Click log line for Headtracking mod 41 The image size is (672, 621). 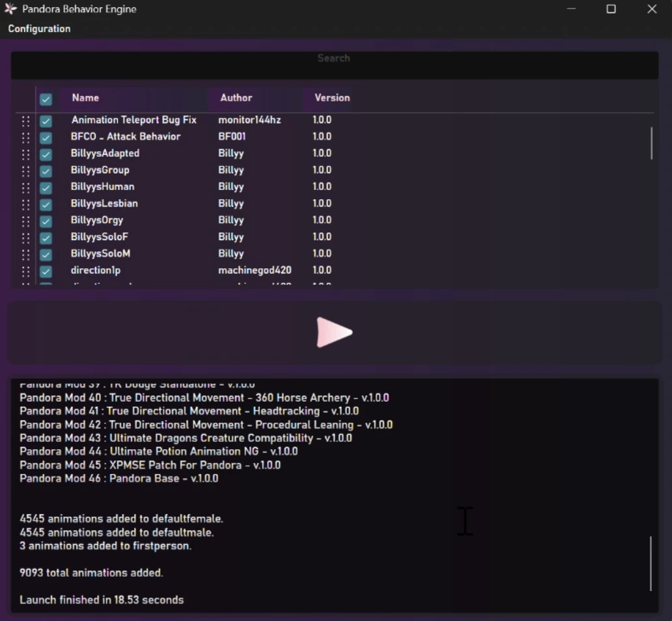pos(189,411)
